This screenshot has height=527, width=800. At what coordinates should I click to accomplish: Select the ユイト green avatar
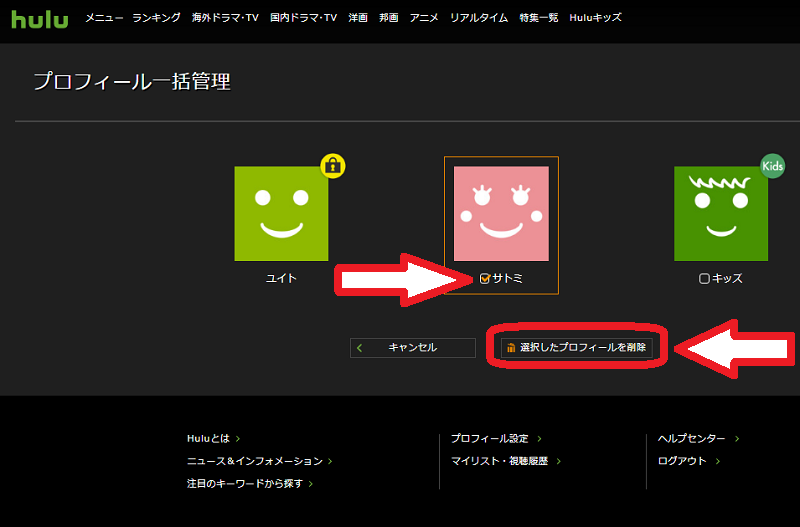click(x=282, y=214)
